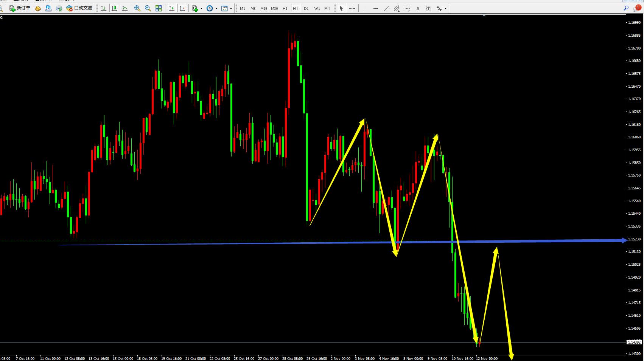Screen dimensions: 644x361
Task: Switch chart to line chart mode
Action: click(x=124, y=8)
